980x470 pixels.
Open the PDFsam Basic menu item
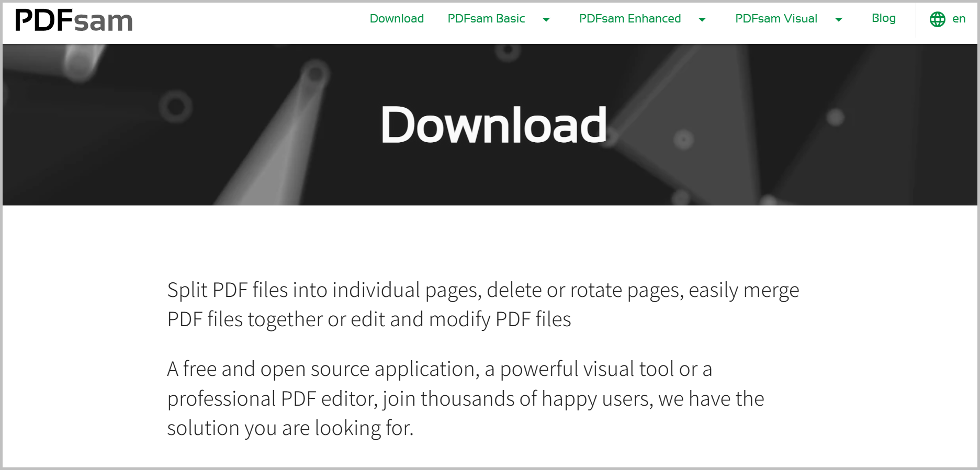tap(486, 19)
